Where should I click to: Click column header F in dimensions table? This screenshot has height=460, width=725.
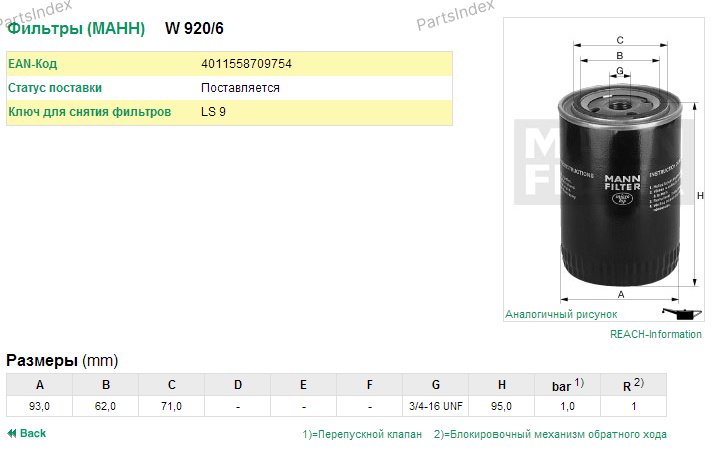(x=370, y=385)
